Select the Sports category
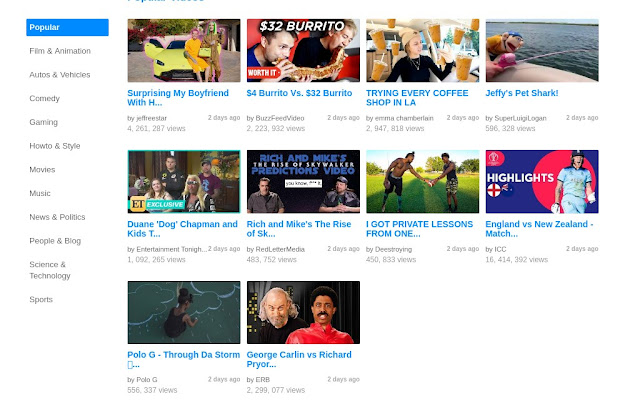 pyautogui.click(x=41, y=299)
